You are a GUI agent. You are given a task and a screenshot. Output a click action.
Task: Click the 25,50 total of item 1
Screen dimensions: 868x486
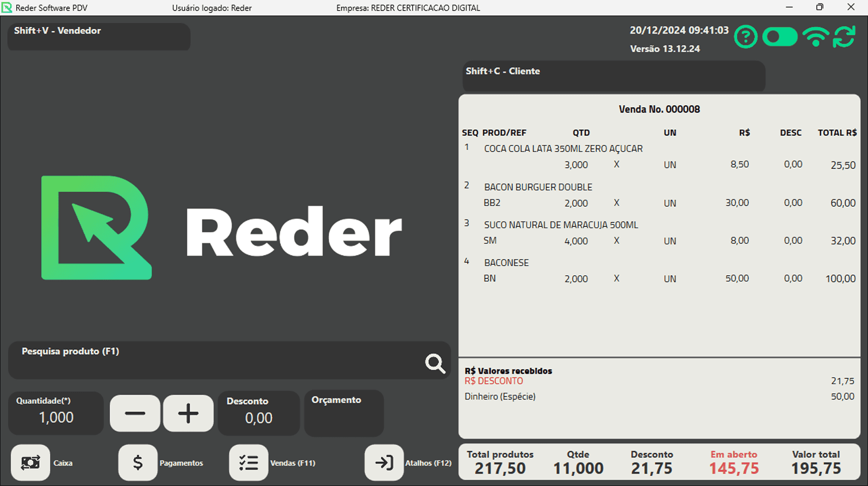843,165
